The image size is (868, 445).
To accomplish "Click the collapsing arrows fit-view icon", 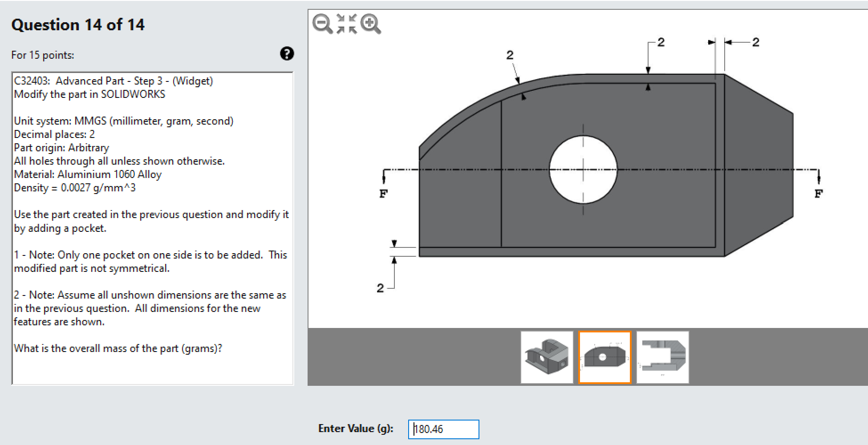I will [x=345, y=23].
